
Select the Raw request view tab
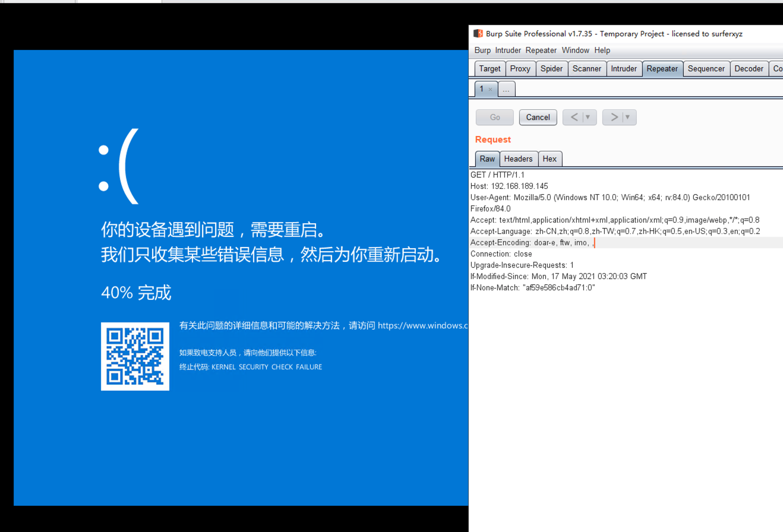click(x=487, y=159)
